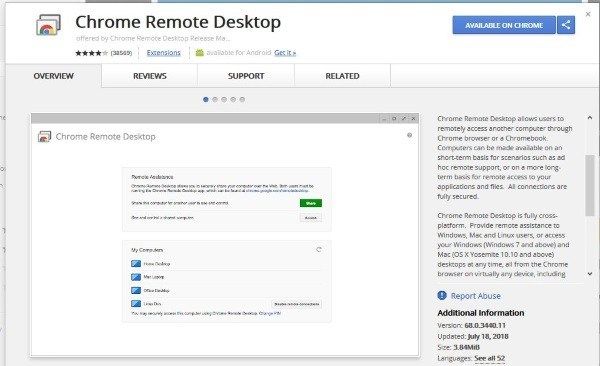The image size is (600, 366).
Task: Click the share icon button
Action: coord(566,25)
